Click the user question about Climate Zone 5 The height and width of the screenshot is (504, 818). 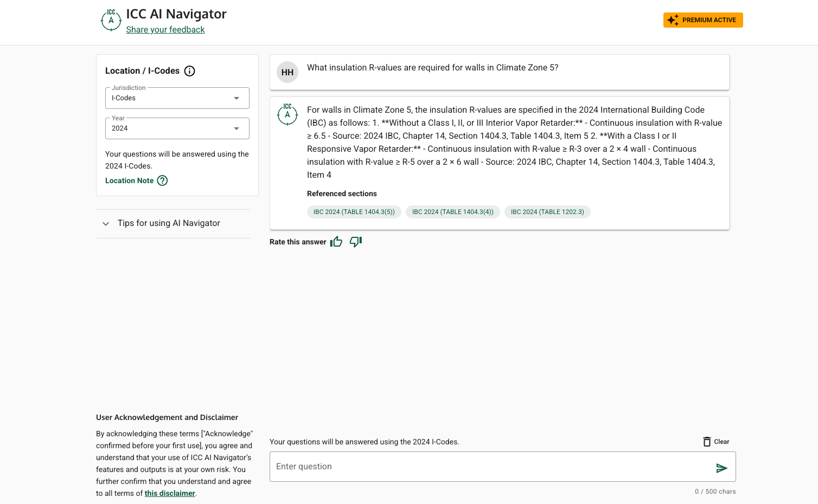coord(432,68)
